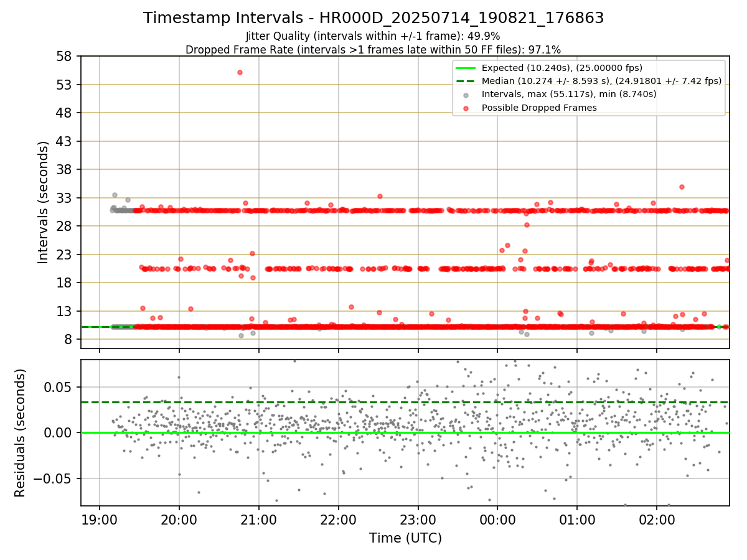Click the plot title 'Timestamp Intervals - HR000D_20250714_190821_176863'
Image resolution: width=747 pixels, height=560 pixels.
pos(374,18)
